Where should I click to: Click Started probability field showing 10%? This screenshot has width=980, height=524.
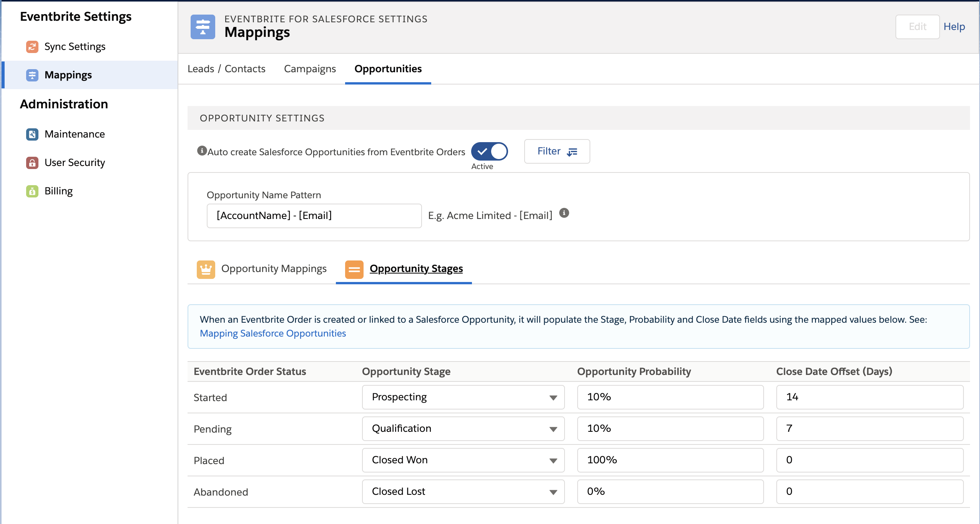670,397
